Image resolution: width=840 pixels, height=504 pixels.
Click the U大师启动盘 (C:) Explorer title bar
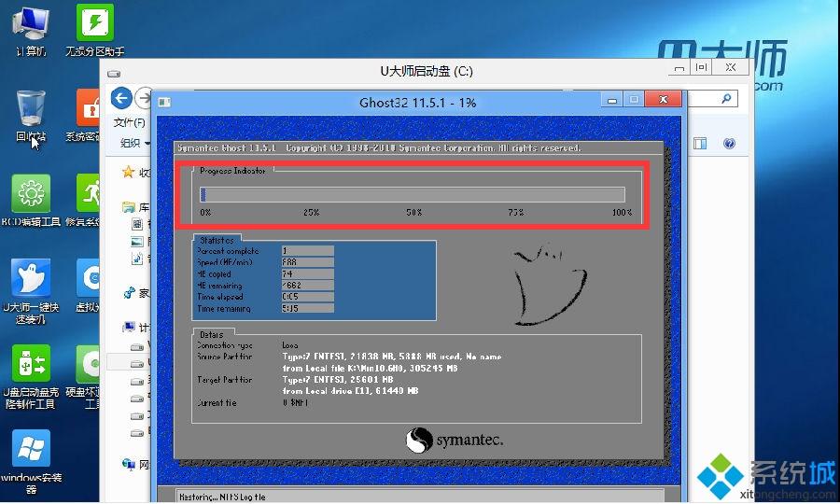pyautogui.click(x=427, y=71)
